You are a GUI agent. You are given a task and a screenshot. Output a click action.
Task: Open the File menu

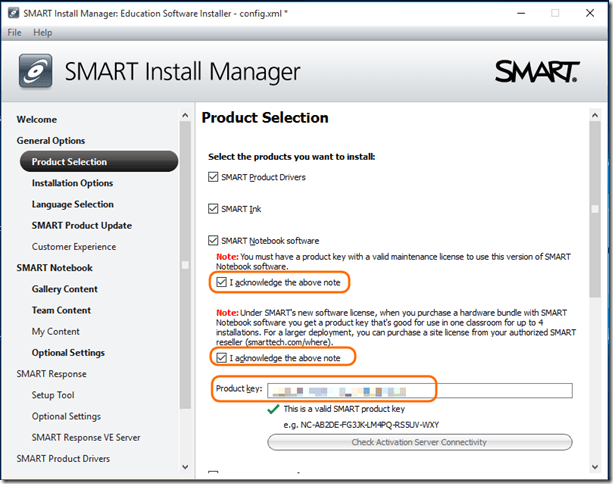click(x=15, y=33)
